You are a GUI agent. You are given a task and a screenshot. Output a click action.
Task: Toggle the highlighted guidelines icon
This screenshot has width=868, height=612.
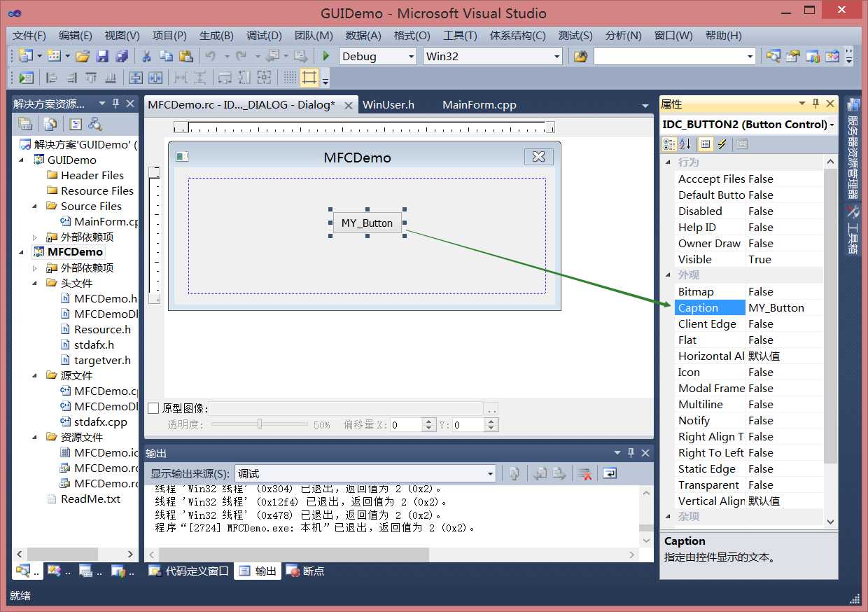(x=309, y=78)
